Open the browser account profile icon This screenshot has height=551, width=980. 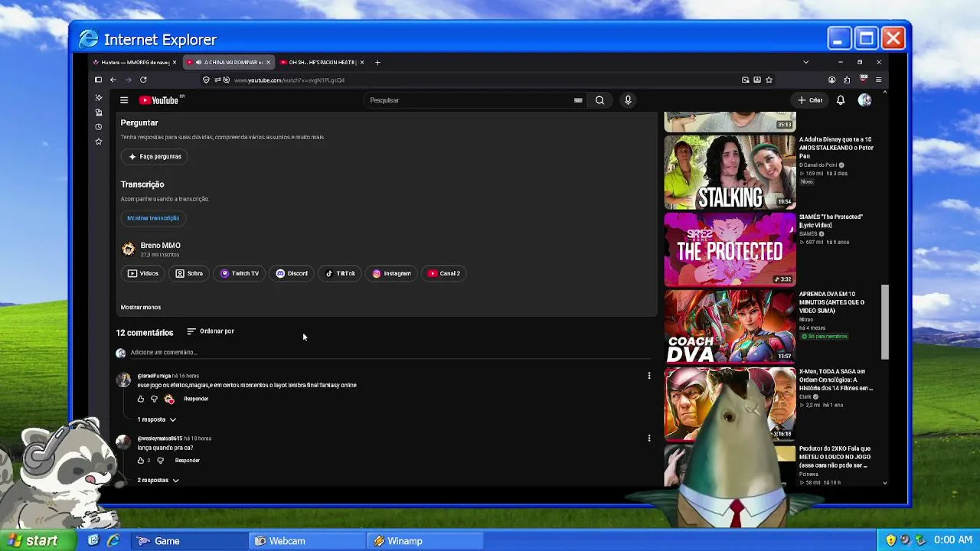click(831, 80)
